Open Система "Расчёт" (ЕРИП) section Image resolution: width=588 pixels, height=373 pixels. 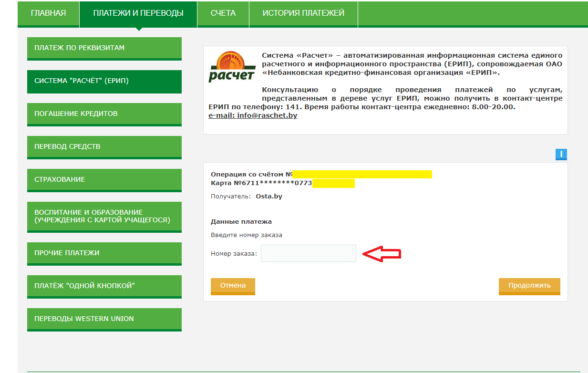point(104,81)
